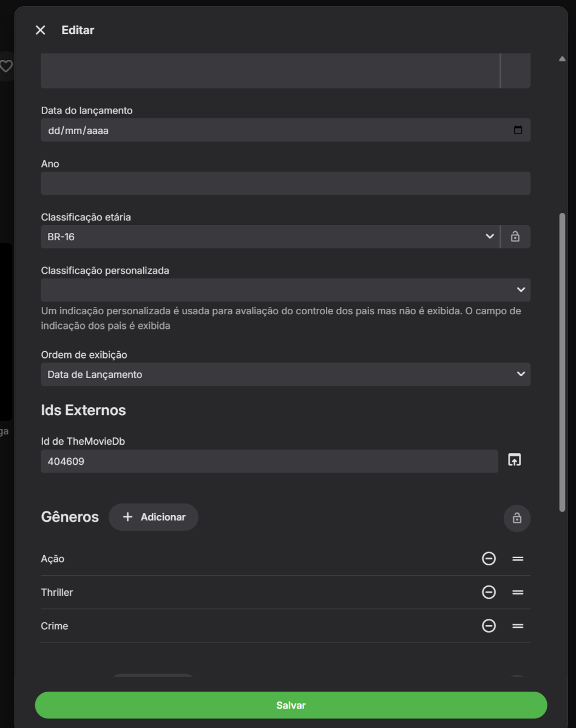576x728 pixels.
Task: Remove the Crime genre with minus icon
Action: pos(490,625)
